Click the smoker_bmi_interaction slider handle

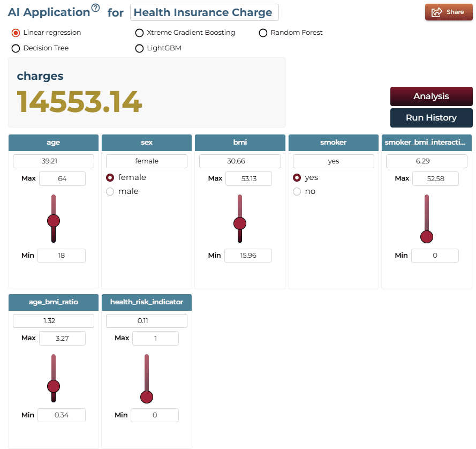427,237
